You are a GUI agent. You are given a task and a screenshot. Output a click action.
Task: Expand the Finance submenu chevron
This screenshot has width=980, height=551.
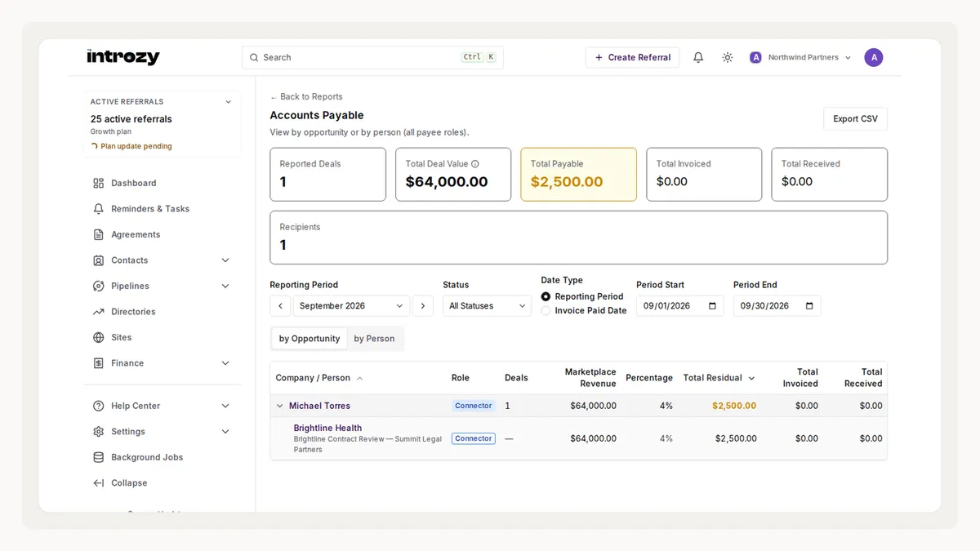pyautogui.click(x=225, y=363)
